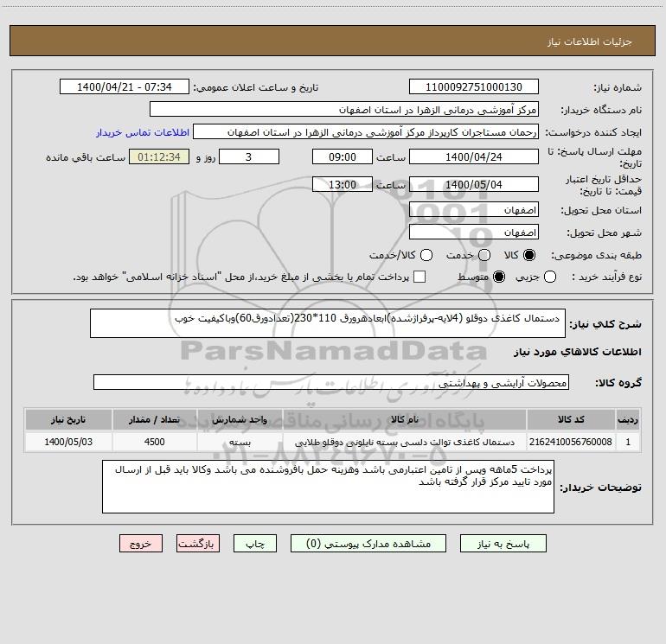Click the delivery province field اصفهان
This screenshot has width=666, height=644.
[x=474, y=209]
